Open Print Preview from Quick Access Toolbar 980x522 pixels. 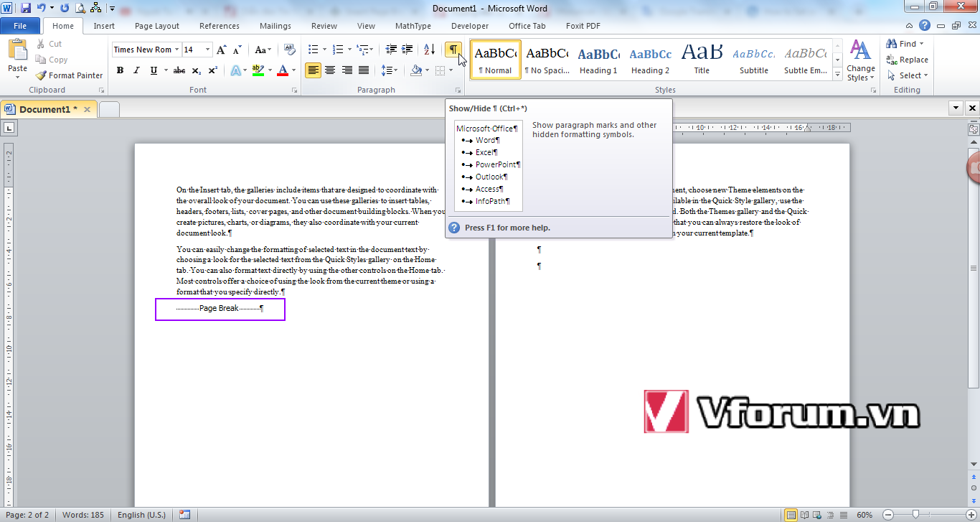pos(80,9)
